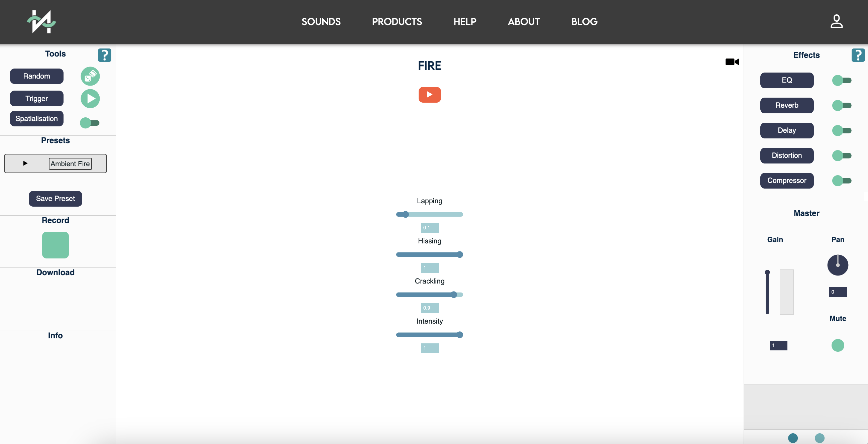868x444 pixels.
Task: Click the Crackling slider track
Action: [430, 295]
